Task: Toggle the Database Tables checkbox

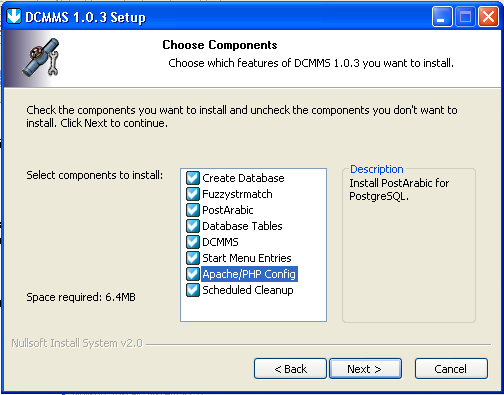Action: pyautogui.click(x=193, y=226)
